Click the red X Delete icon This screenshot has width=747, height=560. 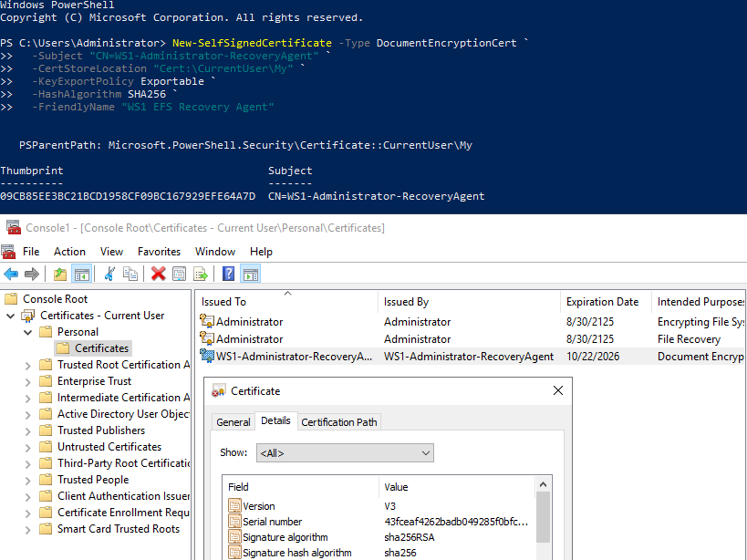click(x=158, y=274)
